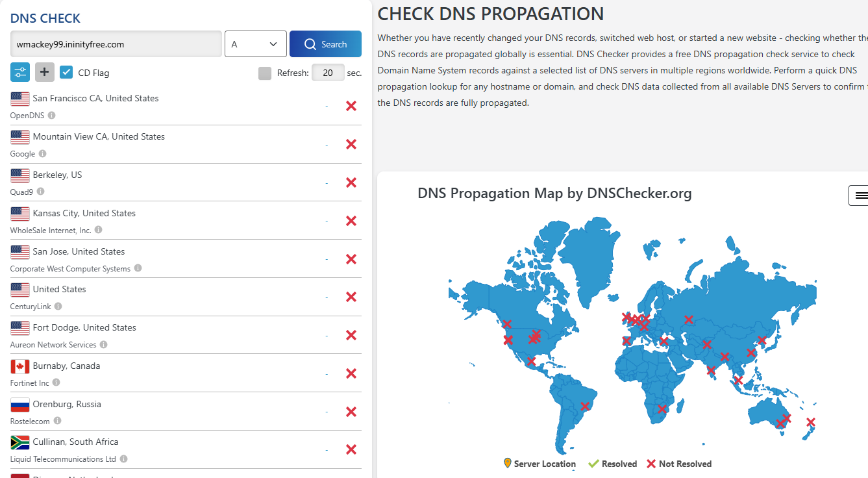Click info icon beside Rostelecom
The image size is (868, 478).
click(57, 421)
